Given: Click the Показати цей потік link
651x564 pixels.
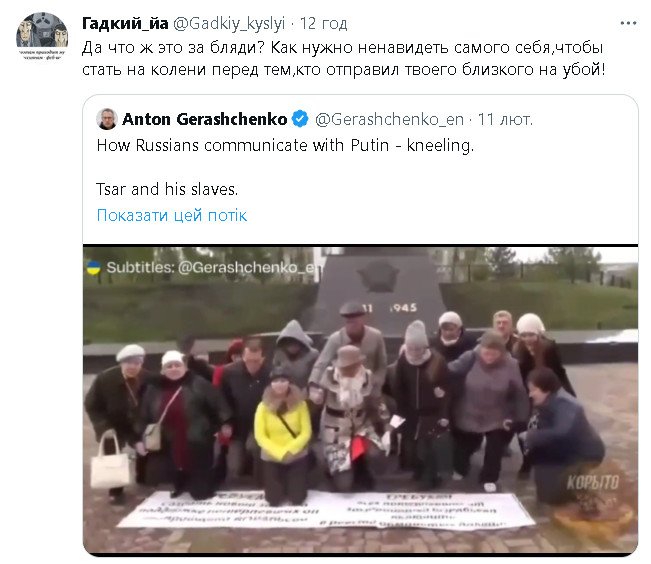Looking at the screenshot, I should [172, 215].
